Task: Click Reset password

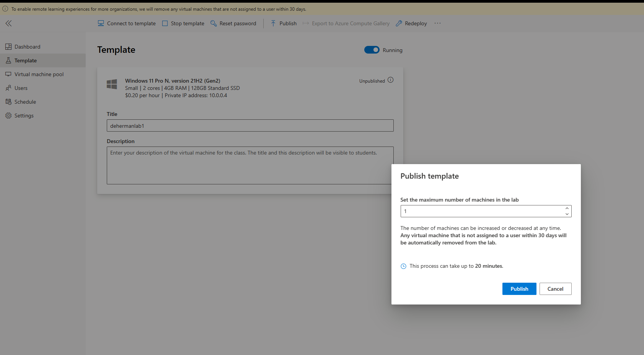Action: pos(233,23)
